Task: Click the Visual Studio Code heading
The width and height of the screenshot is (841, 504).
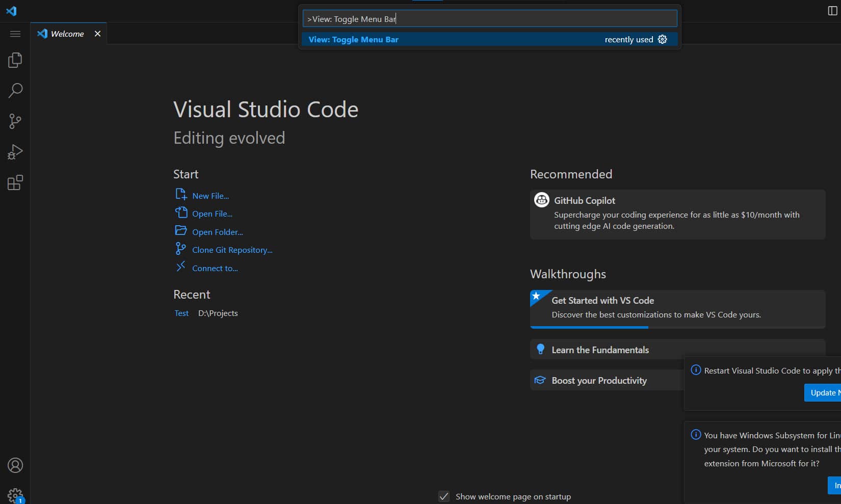Action: (x=266, y=109)
